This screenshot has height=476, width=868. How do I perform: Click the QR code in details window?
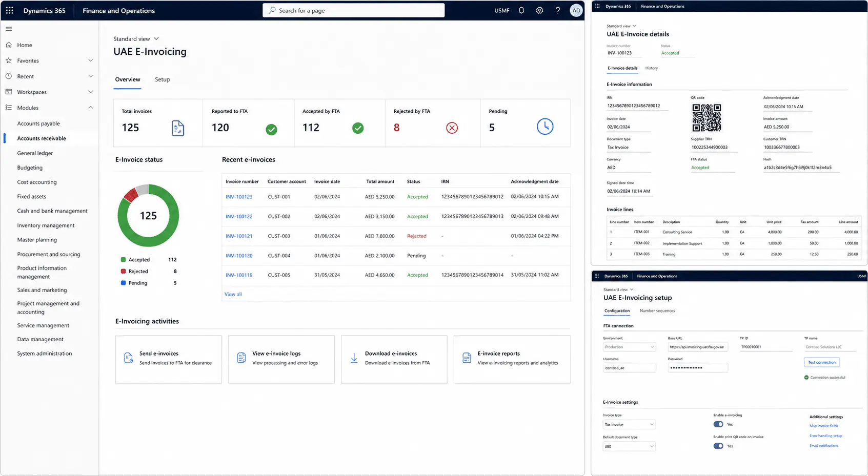click(x=706, y=117)
